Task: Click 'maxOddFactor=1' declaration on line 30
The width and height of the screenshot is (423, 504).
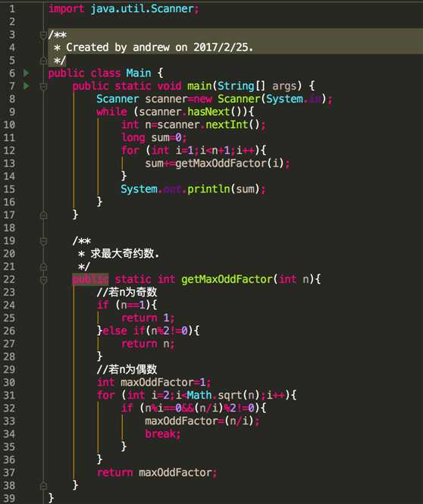Action: click(x=163, y=383)
